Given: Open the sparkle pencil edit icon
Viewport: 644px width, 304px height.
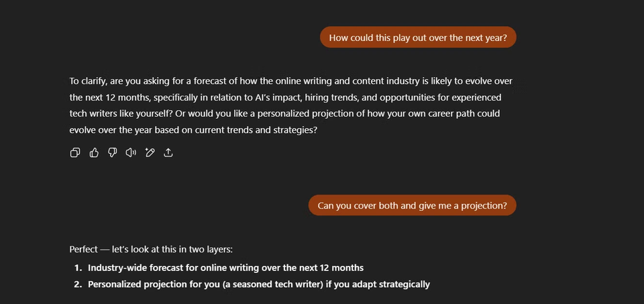Looking at the screenshot, I should (x=150, y=153).
